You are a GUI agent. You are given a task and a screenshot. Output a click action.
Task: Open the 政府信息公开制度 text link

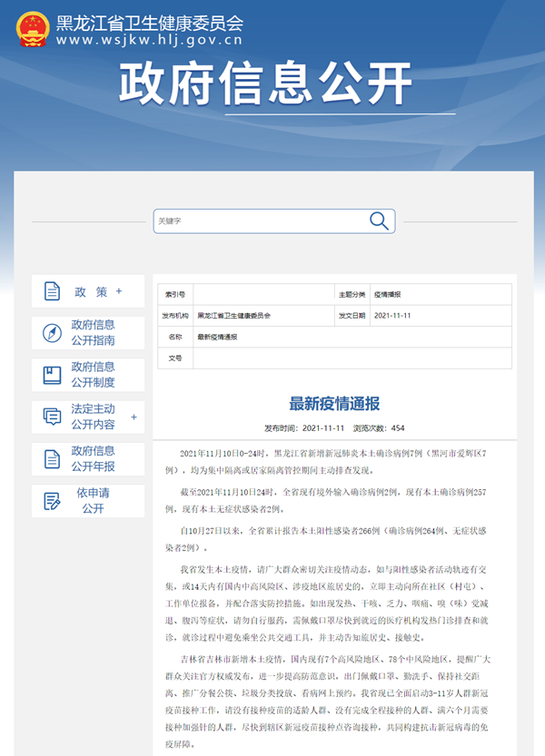click(93, 375)
